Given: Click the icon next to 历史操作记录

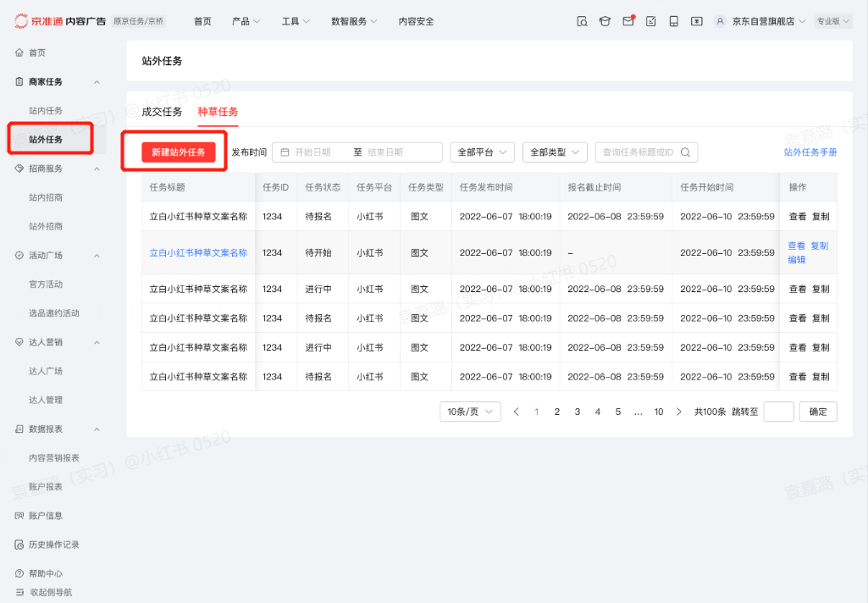Looking at the screenshot, I should coord(19,545).
